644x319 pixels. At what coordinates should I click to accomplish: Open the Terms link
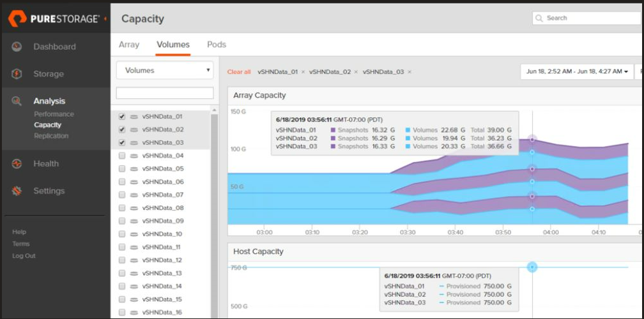(21, 244)
